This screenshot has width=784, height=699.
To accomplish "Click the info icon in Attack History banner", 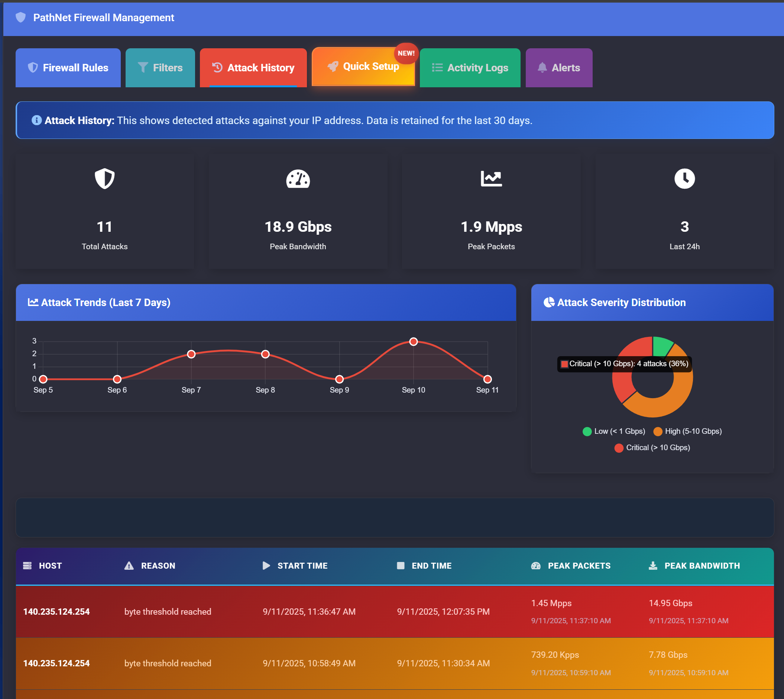I will pyautogui.click(x=36, y=120).
